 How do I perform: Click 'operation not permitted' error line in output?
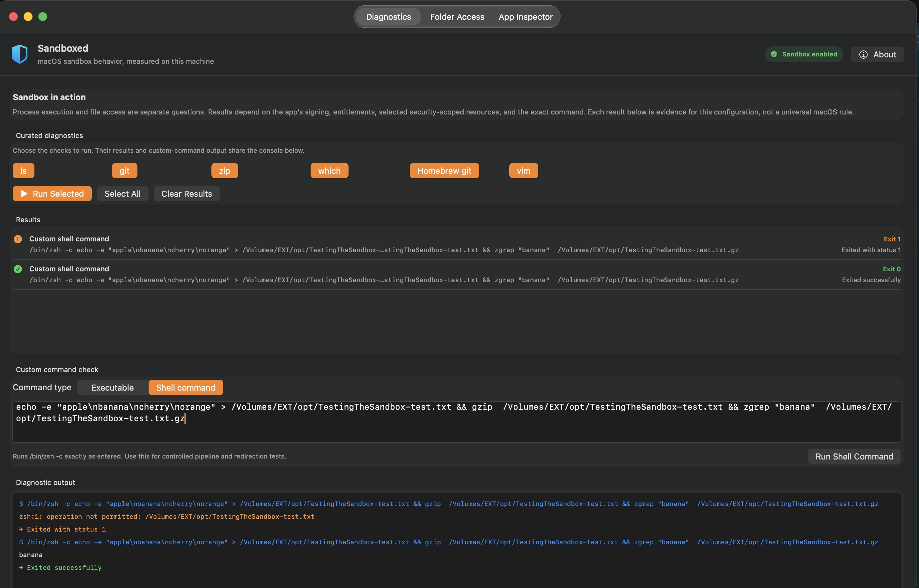point(167,517)
